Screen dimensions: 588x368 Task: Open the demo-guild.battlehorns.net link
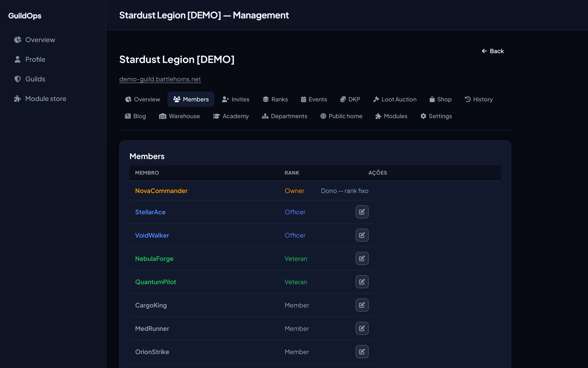[160, 79]
